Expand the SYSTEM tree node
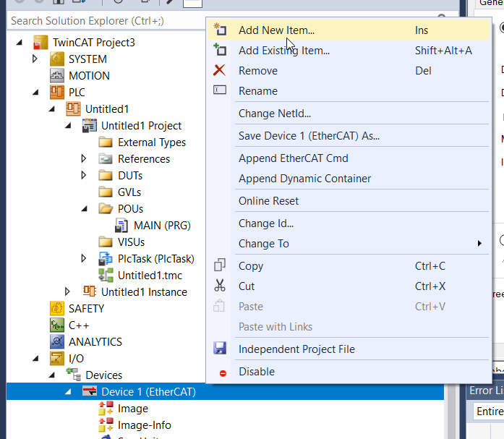Viewport: 504px width, 439px height. (x=35, y=59)
